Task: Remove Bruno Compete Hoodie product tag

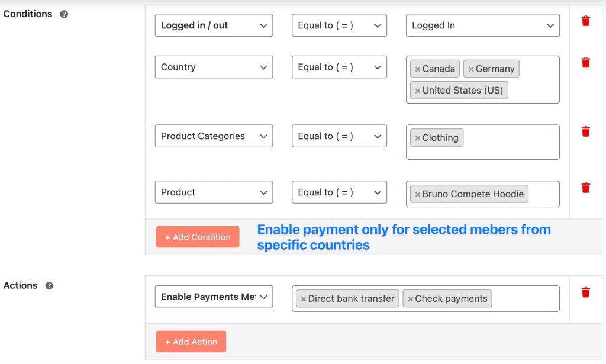Action: point(417,194)
